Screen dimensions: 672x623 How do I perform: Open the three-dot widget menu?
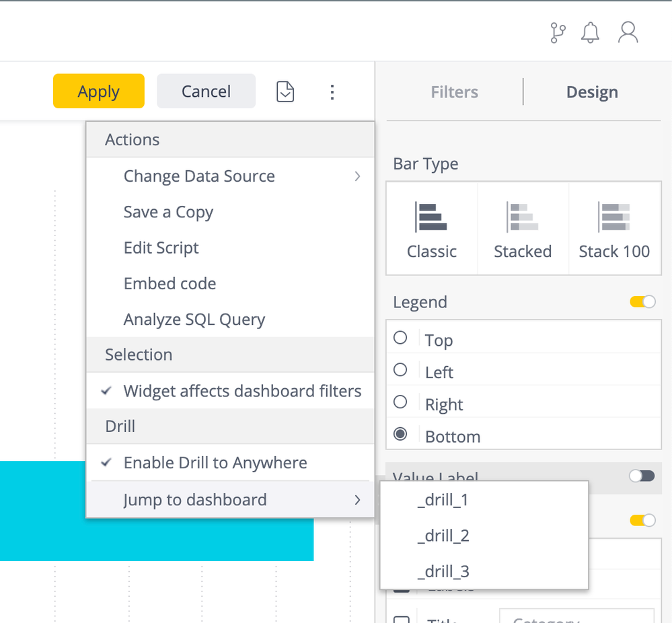coord(332,91)
